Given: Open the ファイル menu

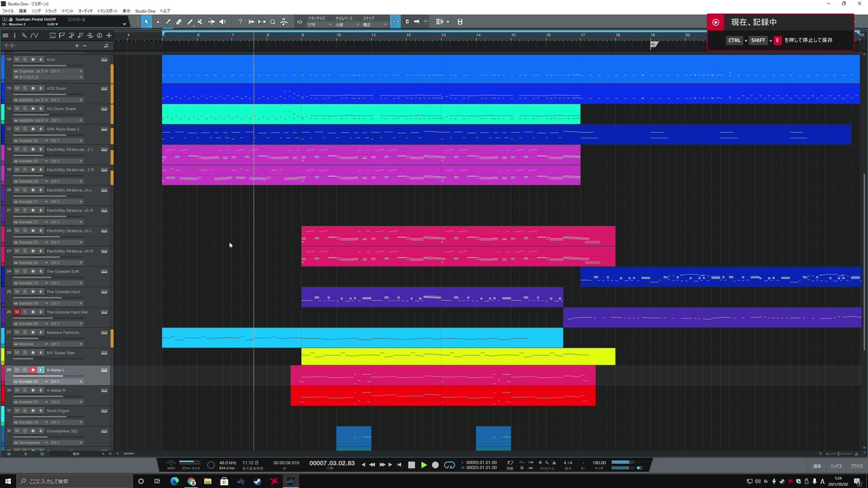Looking at the screenshot, I should pos(8,12).
